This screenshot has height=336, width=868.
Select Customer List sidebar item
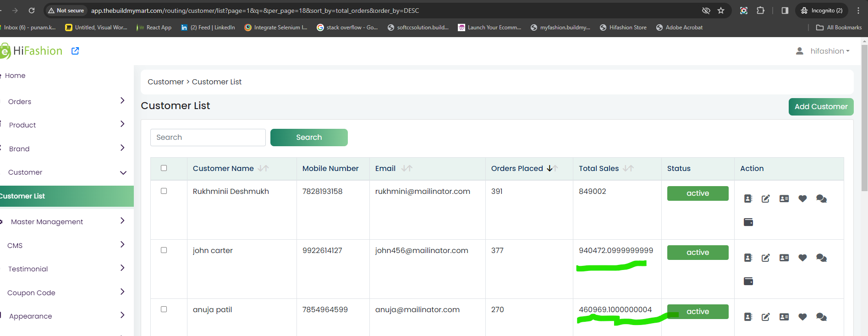pos(67,196)
